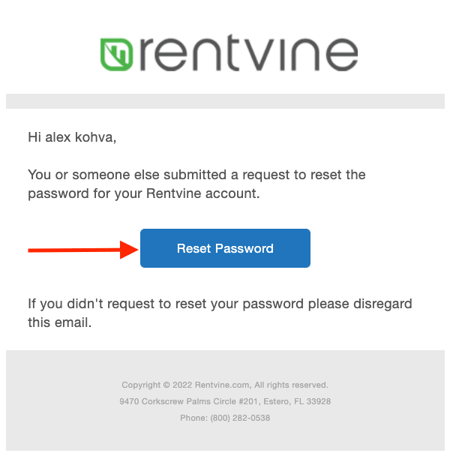This screenshot has width=453, height=462.
Task: Click 'All rights reserved.' in the footer
Action: [x=291, y=385]
